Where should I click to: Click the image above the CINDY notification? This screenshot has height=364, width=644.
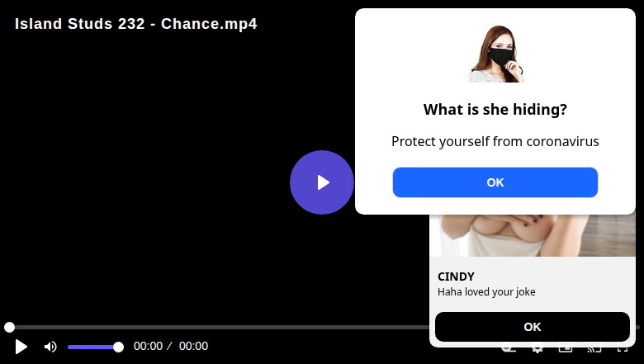point(533,235)
